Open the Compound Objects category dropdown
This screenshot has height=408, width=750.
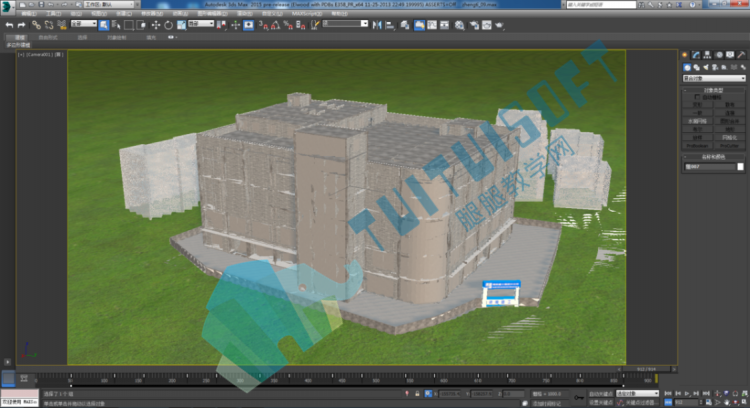coord(714,78)
